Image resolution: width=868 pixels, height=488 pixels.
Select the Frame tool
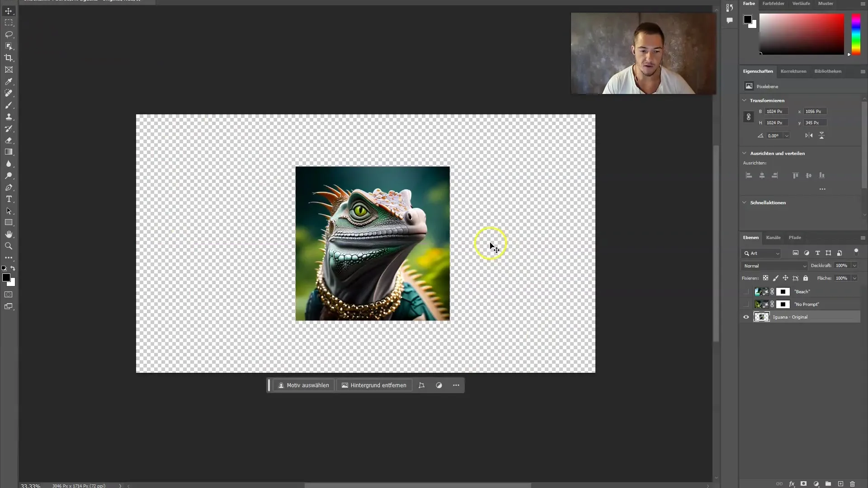point(9,70)
